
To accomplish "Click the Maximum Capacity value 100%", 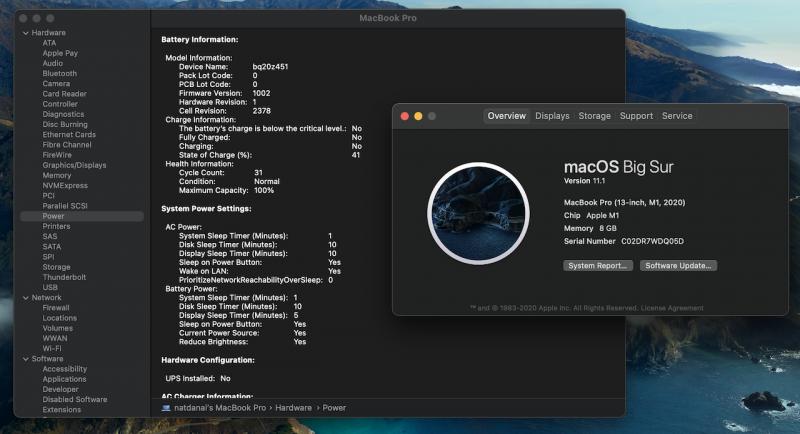I will tap(264, 190).
